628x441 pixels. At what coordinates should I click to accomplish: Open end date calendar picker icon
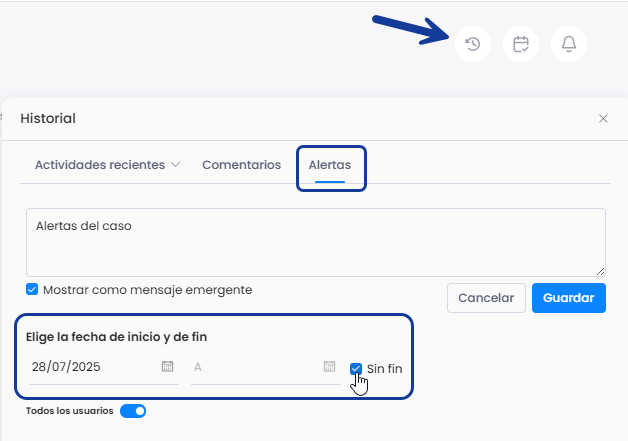click(329, 366)
